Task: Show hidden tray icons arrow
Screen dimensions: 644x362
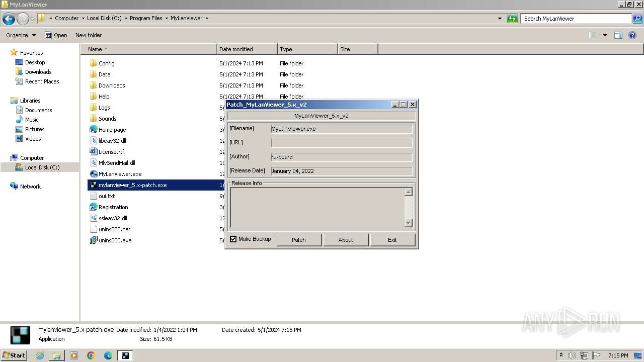Action: 561,355
